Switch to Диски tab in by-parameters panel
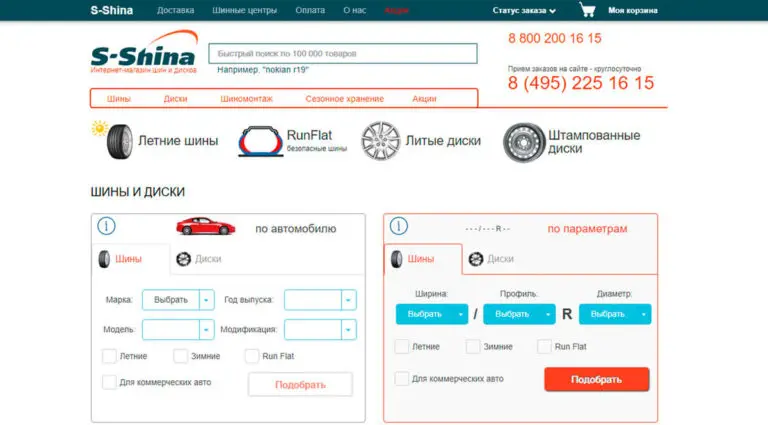Image resolution: width=768 pixels, height=425 pixels. (x=501, y=259)
